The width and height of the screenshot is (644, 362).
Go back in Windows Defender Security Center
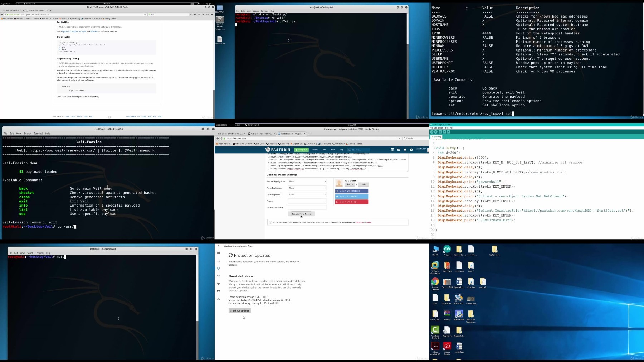click(x=218, y=246)
